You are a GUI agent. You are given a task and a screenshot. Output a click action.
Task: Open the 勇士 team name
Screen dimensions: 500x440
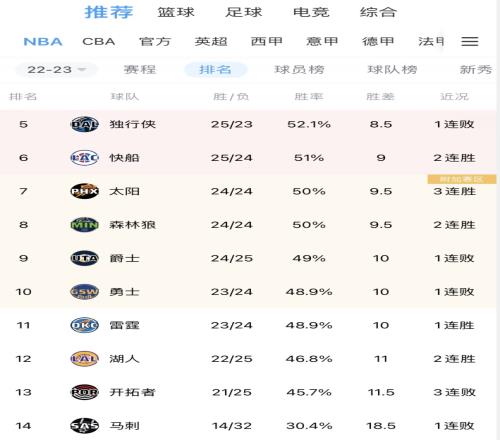[125, 292]
